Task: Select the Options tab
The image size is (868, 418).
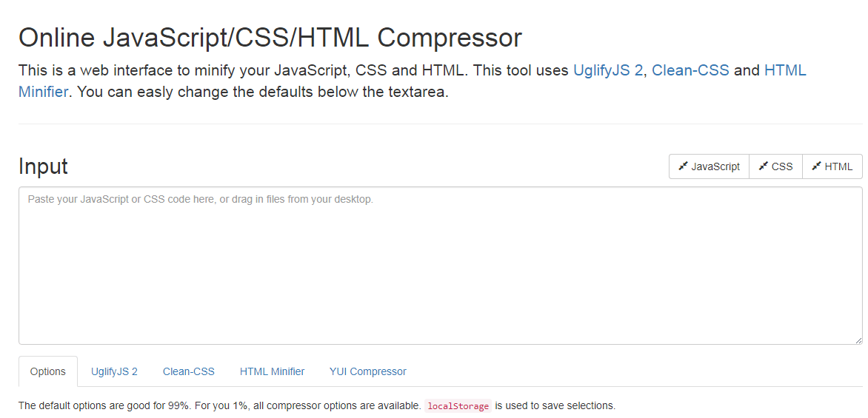Action: click(x=48, y=371)
